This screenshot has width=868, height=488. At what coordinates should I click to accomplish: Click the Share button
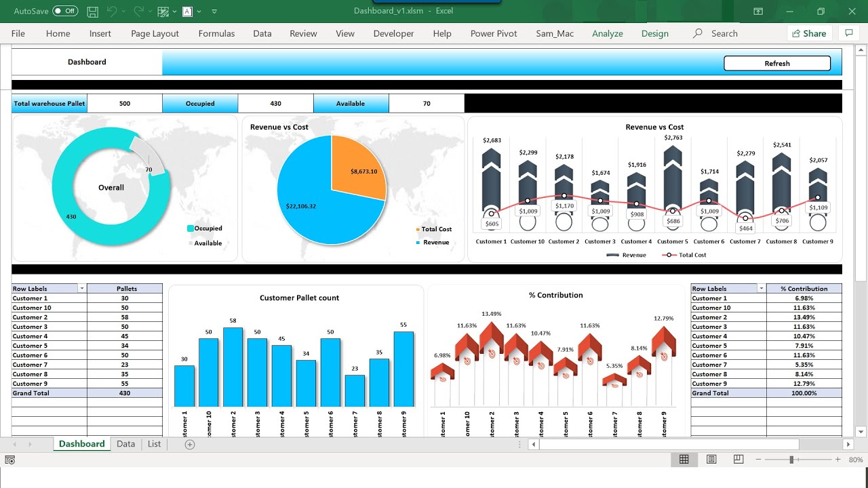coord(808,33)
